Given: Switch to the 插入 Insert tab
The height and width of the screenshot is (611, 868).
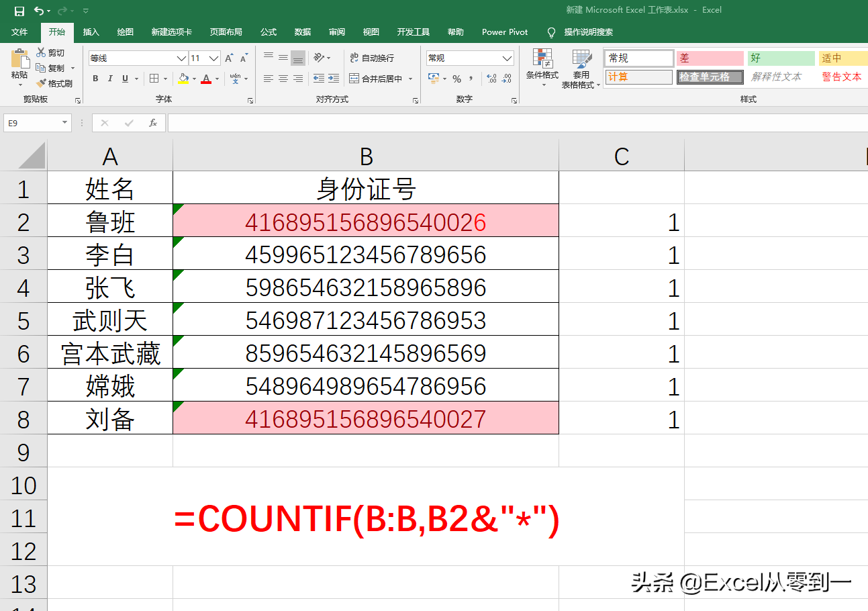Looking at the screenshot, I should tap(91, 32).
